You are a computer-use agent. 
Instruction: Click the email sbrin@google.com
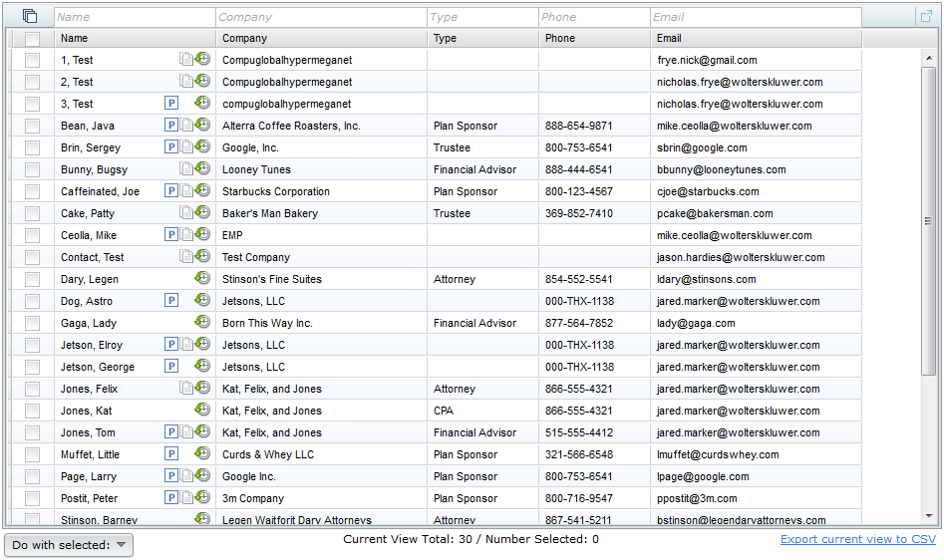click(x=702, y=147)
